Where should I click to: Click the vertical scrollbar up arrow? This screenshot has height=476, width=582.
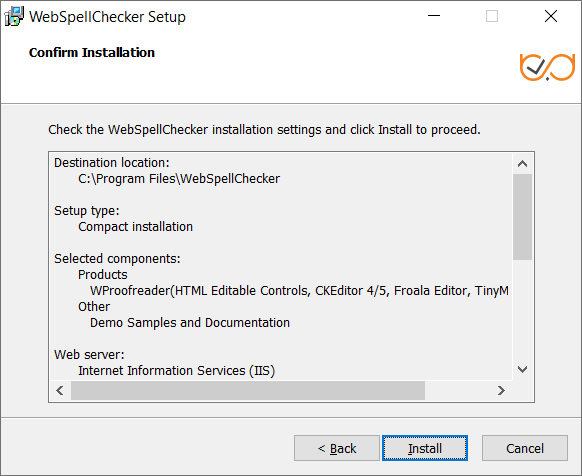(522, 164)
